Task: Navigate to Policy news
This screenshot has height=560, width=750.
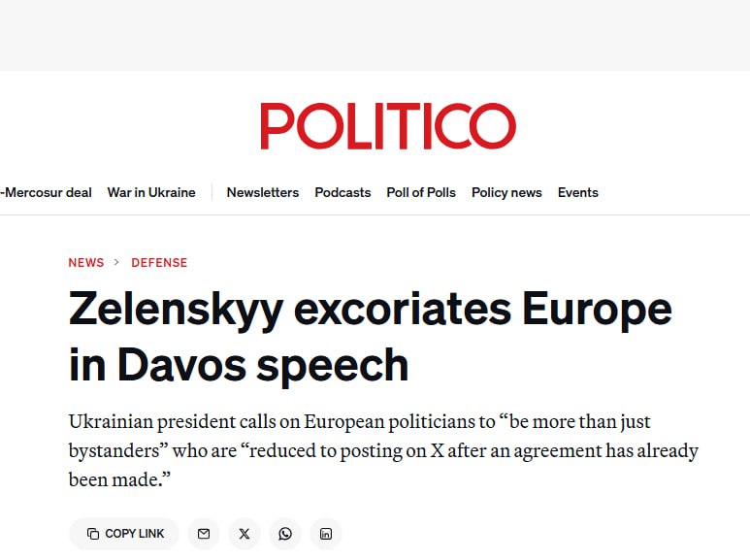Action: coord(506,192)
